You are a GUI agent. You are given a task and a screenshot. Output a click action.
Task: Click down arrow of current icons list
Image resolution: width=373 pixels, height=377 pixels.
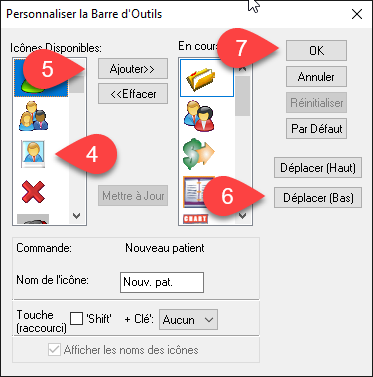point(243,216)
